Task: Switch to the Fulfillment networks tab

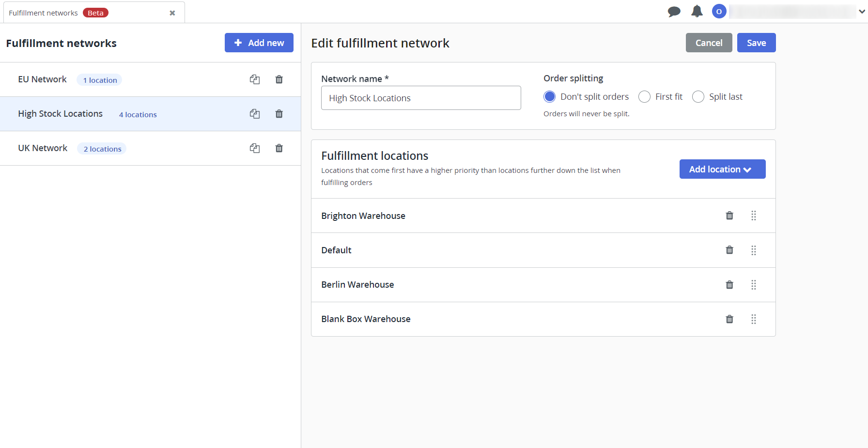Action: coord(44,13)
